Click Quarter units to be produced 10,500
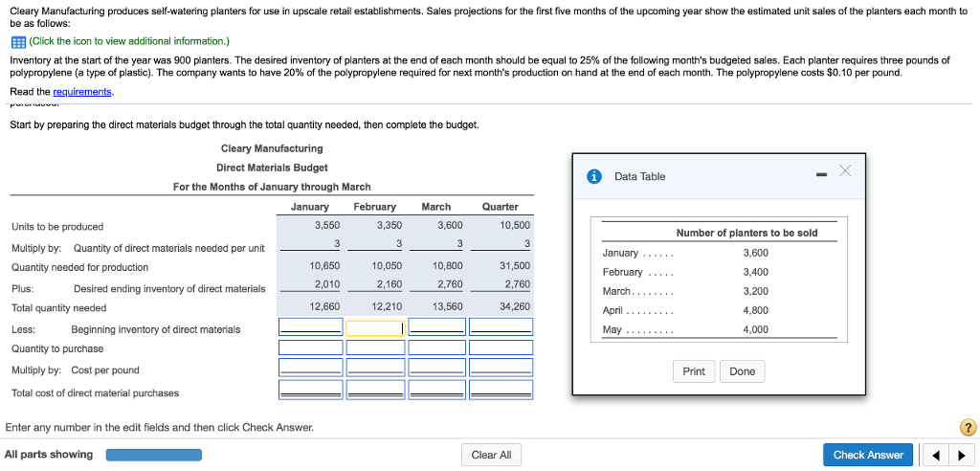This screenshot has width=980, height=471. pyautogui.click(x=515, y=226)
